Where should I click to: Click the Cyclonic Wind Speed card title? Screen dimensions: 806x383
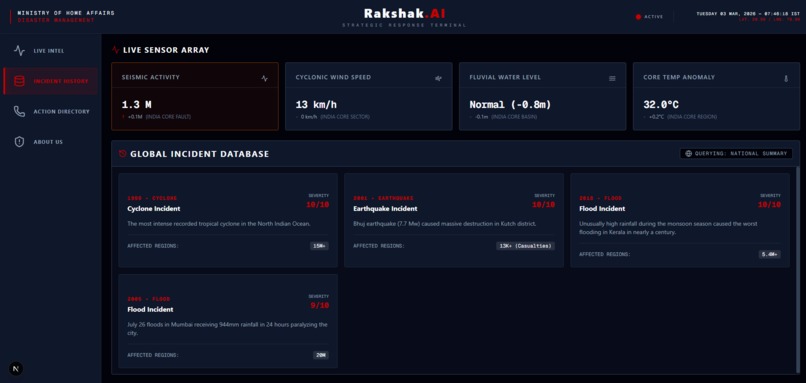point(333,77)
